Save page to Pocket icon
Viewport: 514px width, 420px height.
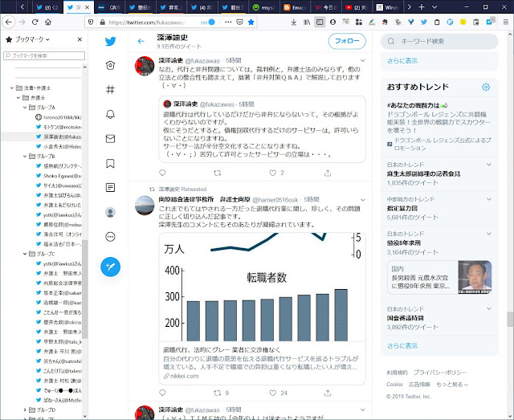tap(239, 22)
